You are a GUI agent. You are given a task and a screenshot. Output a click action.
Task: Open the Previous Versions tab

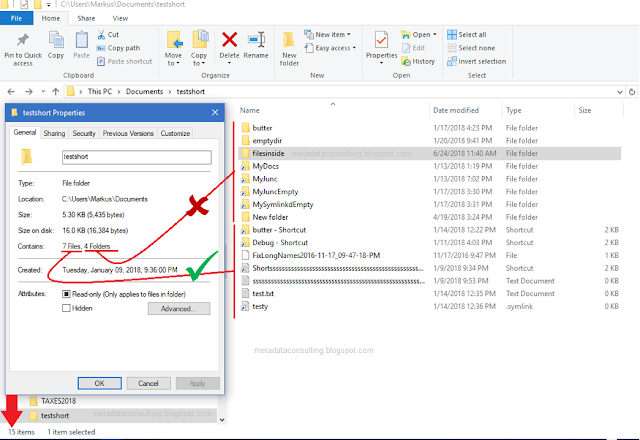(128, 133)
